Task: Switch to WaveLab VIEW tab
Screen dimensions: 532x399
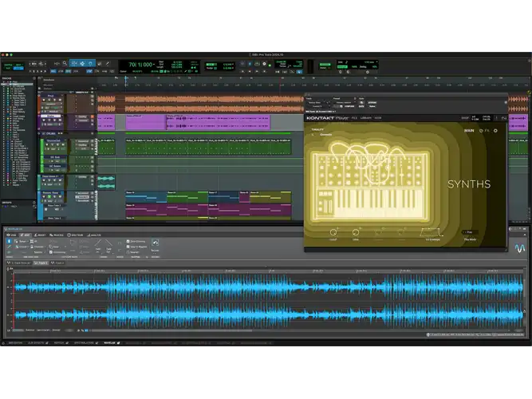Action: [11, 235]
